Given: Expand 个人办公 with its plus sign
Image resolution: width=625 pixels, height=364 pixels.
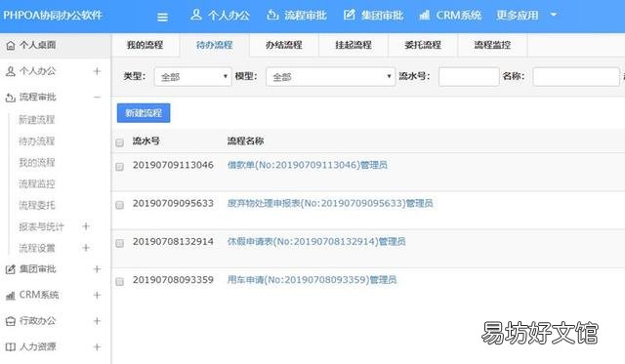Looking at the screenshot, I should coord(97,71).
